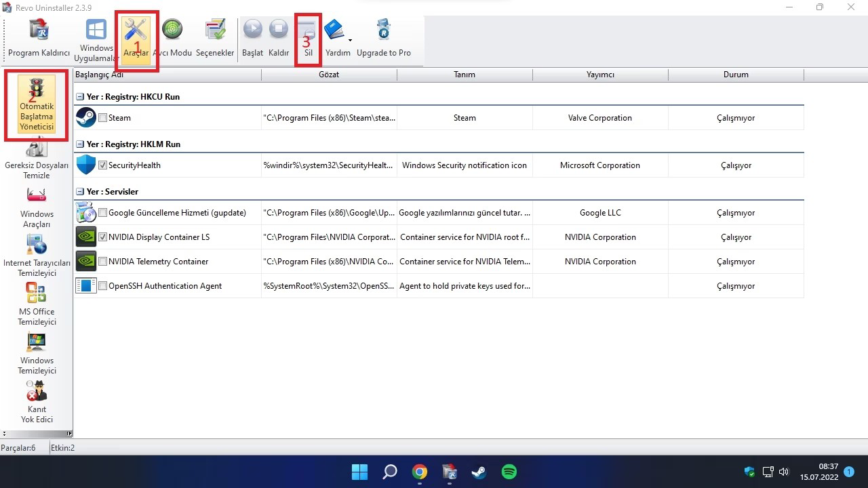Screen dimensions: 868x488
Task: Click the Sil delete toolbar button
Action: pyautogui.click(x=308, y=39)
